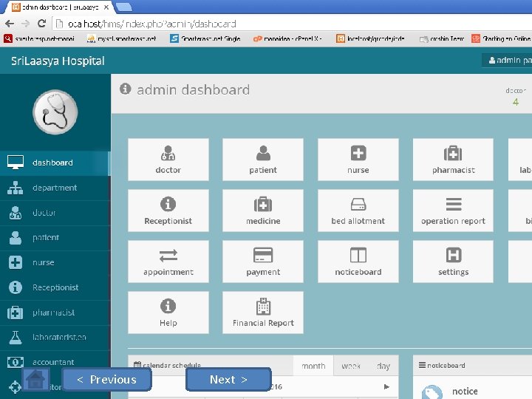Switch calendar to month view
Screen dimensions: 532x399
tap(313, 366)
